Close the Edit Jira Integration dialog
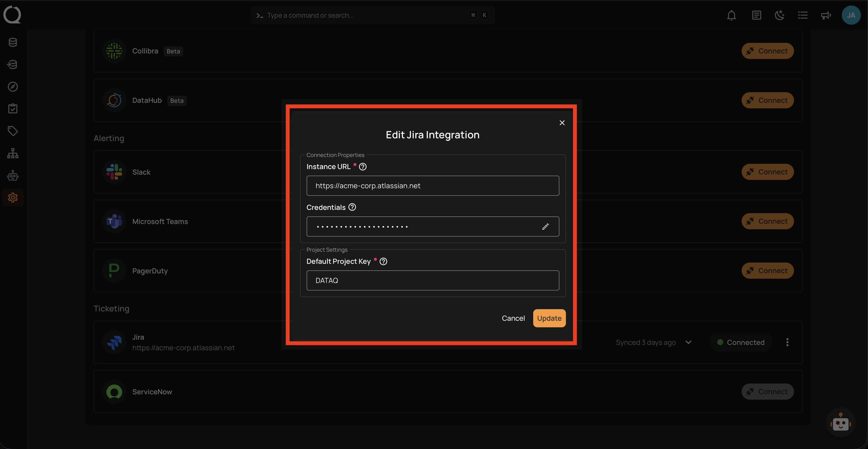868x449 pixels. 562,123
